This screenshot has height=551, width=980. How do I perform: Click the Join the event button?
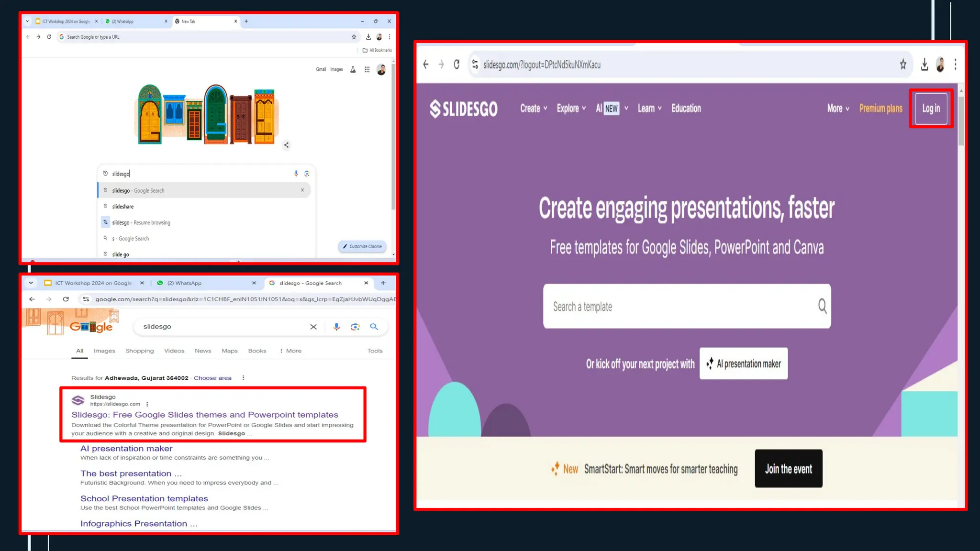pos(788,469)
